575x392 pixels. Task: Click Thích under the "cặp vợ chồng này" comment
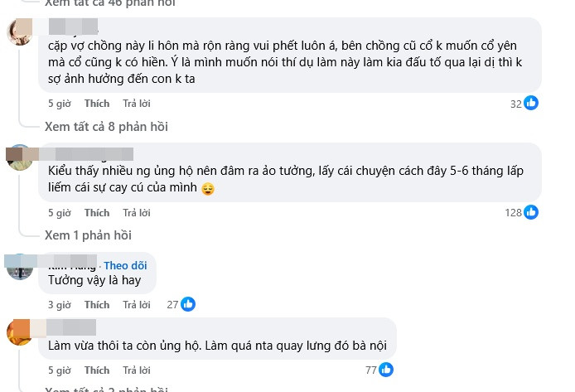click(97, 104)
